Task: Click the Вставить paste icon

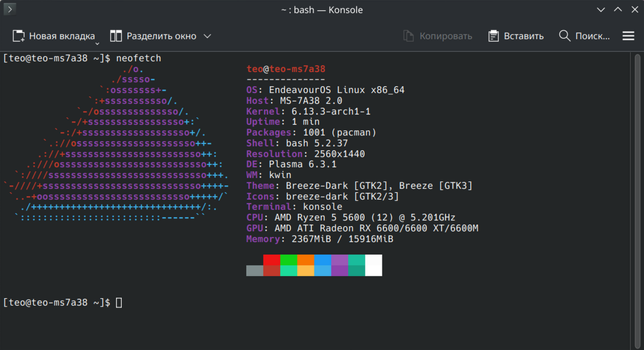Action: 493,36
